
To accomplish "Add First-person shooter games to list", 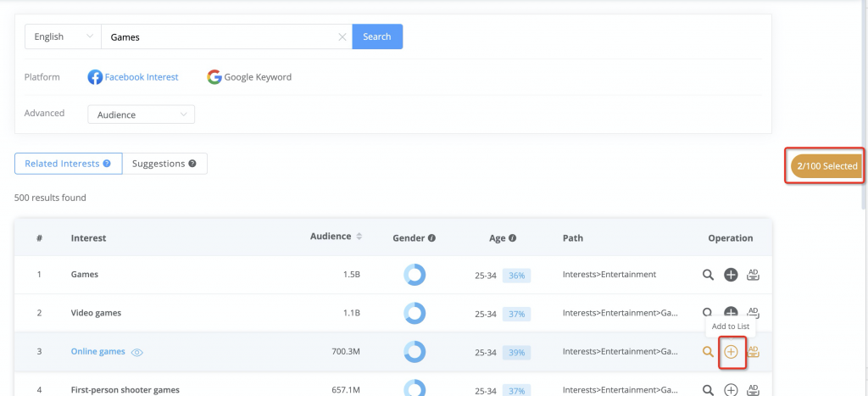I will pyautogui.click(x=732, y=390).
